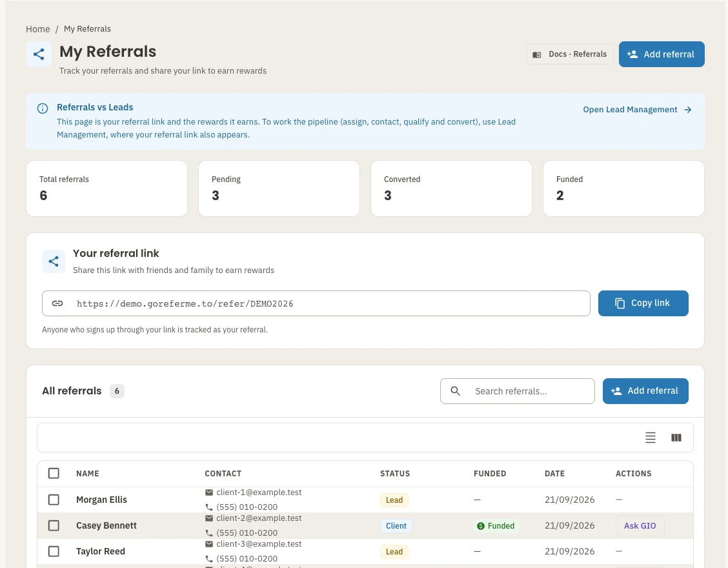Click Ask GIO for Casey Bennett
Image resolution: width=728 pixels, height=568 pixels.
pyautogui.click(x=640, y=526)
